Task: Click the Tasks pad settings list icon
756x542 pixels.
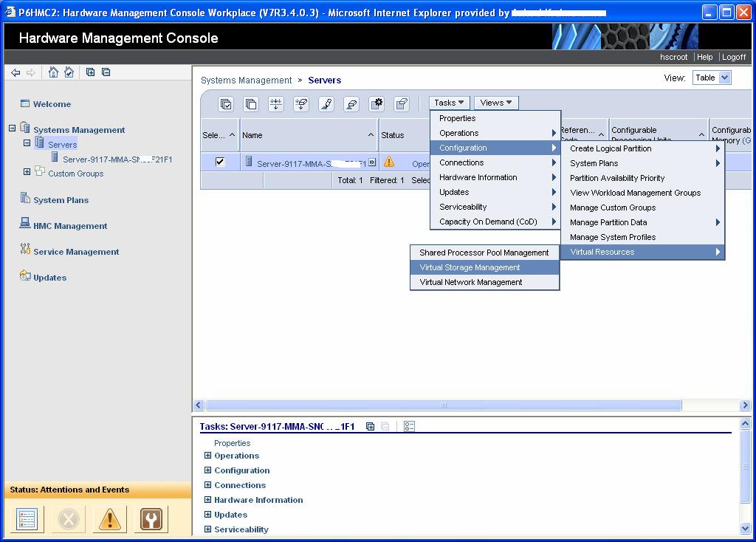Action: 409,426
